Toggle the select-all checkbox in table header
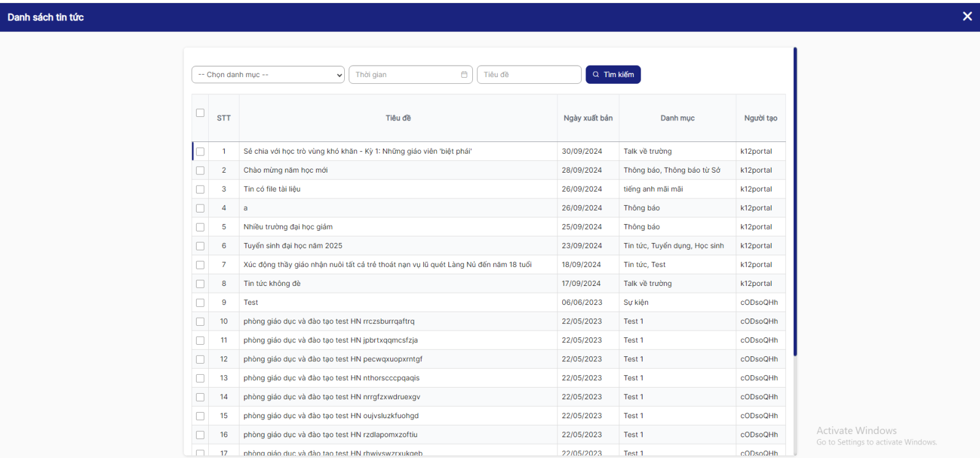The image size is (980, 458). [x=200, y=113]
